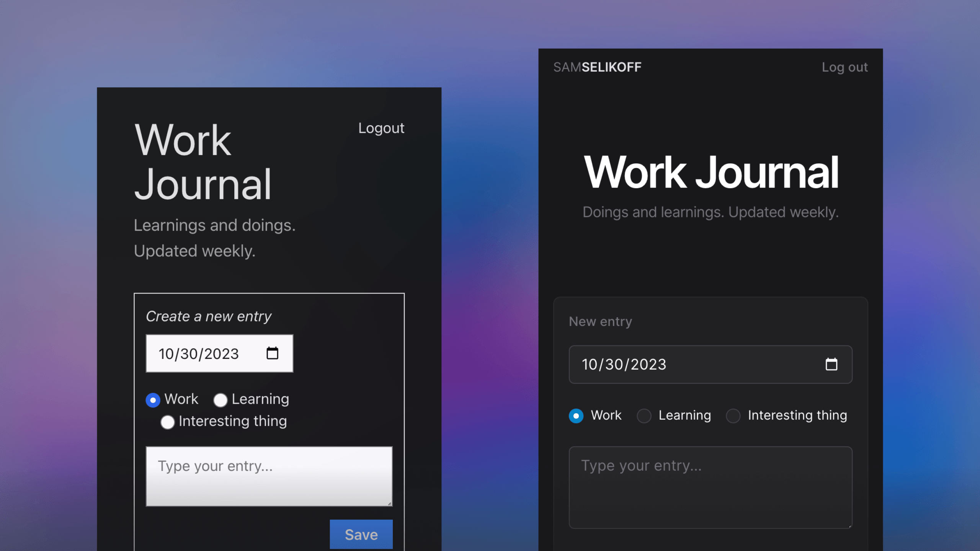Screen dimensions: 980x551
Task: Click the left 10/30/2023 date text
Action: pos(199,354)
